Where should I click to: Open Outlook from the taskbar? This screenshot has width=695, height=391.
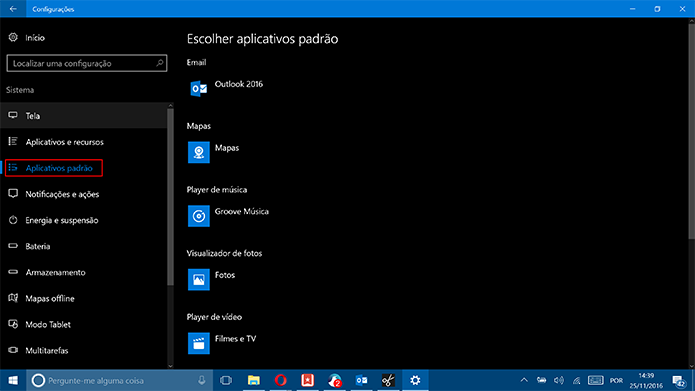coord(361,380)
